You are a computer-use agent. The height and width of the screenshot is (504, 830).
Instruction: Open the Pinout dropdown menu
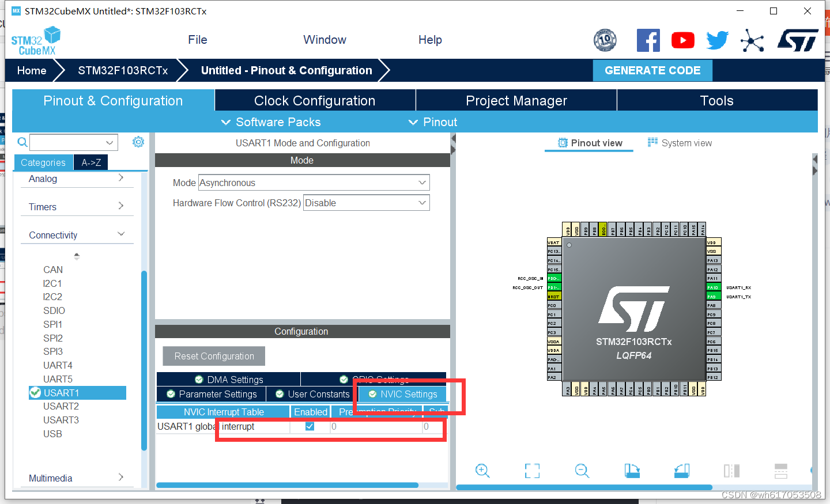(x=433, y=122)
